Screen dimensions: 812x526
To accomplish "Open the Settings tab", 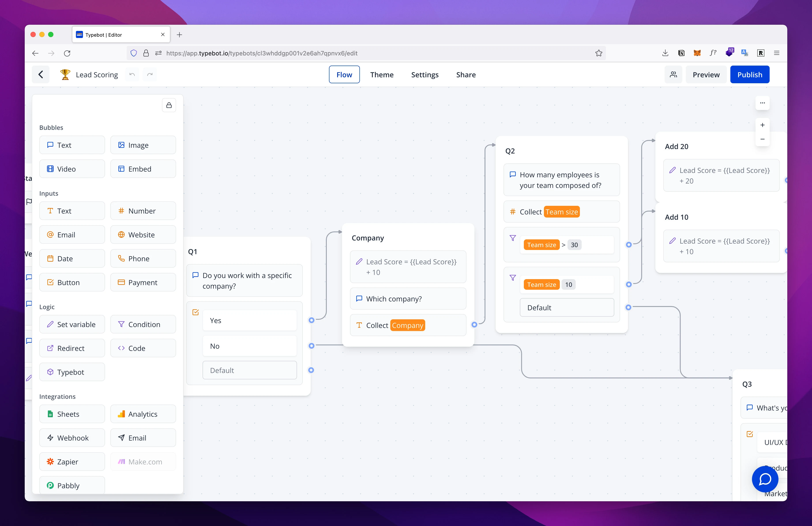I will tap(425, 75).
